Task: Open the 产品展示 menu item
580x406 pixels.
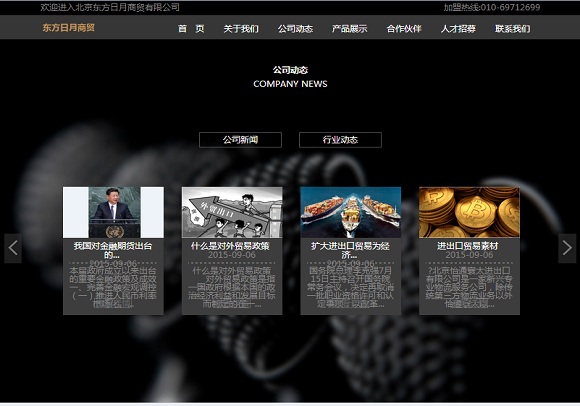Action: point(350,28)
